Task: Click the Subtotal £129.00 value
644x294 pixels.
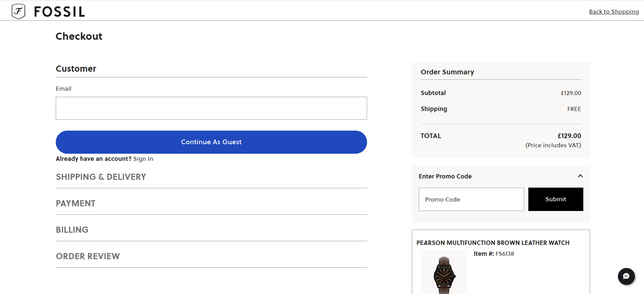Action: tap(571, 93)
